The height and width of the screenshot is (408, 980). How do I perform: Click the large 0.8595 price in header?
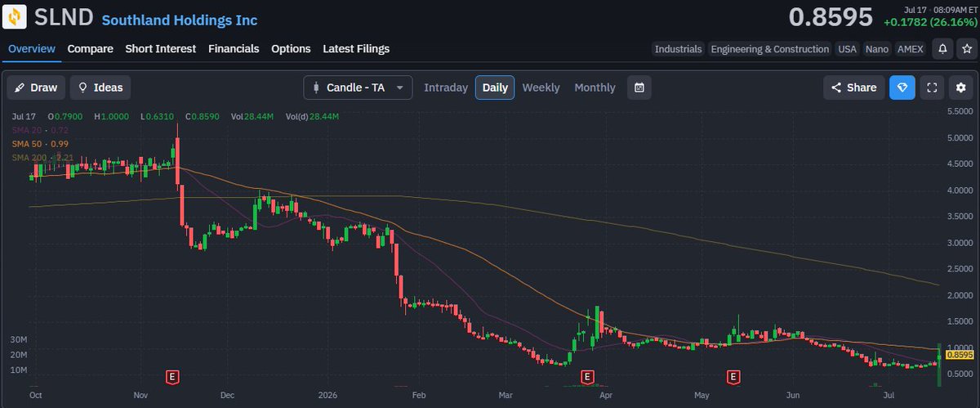click(831, 16)
